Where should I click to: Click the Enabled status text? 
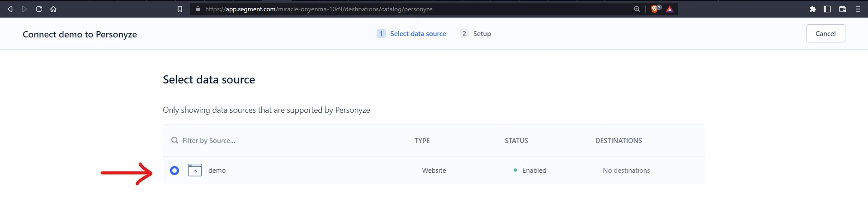click(534, 171)
